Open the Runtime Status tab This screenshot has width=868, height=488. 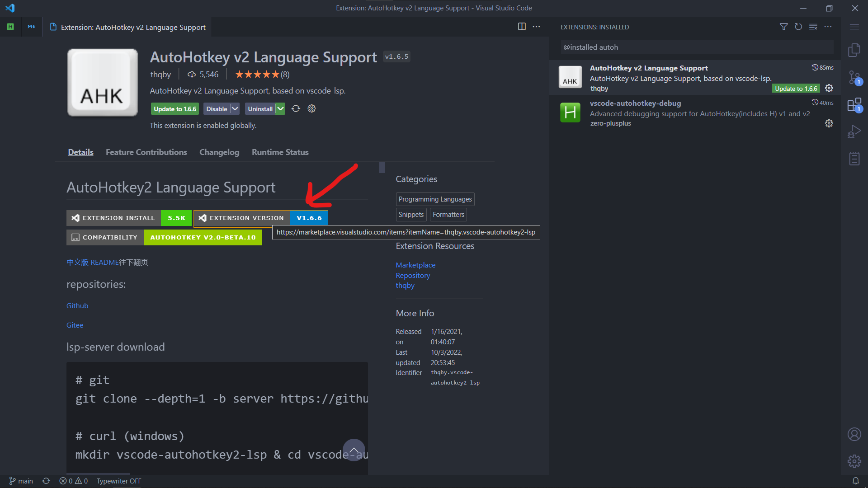tap(280, 152)
